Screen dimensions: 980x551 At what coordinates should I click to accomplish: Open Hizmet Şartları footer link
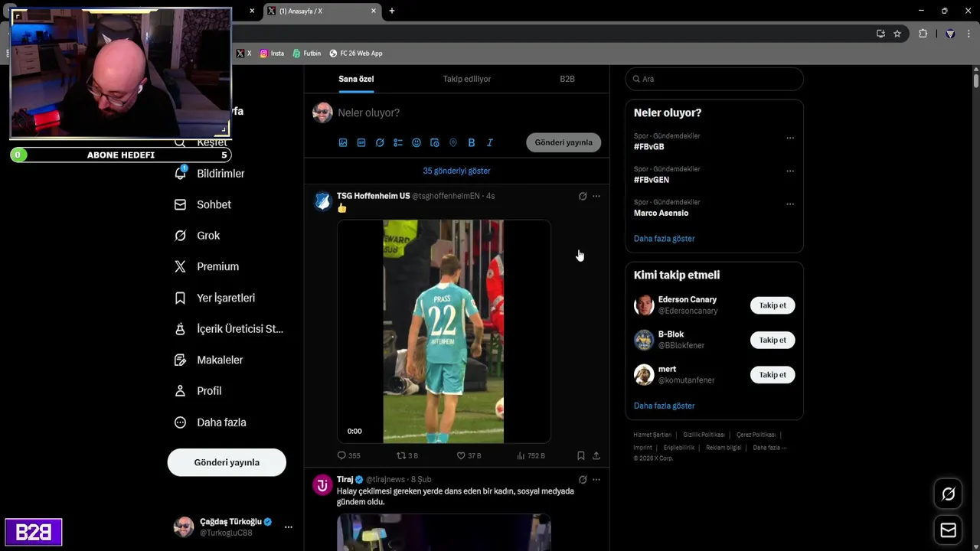(652, 435)
